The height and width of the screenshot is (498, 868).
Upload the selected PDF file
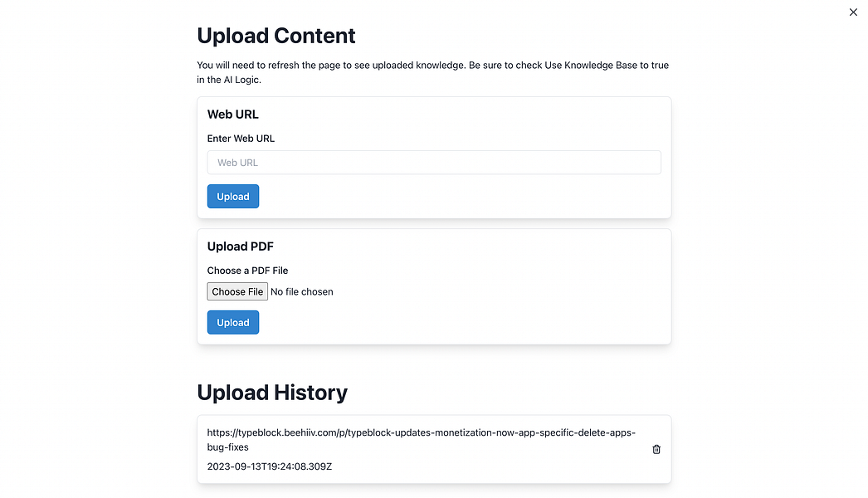(x=232, y=322)
